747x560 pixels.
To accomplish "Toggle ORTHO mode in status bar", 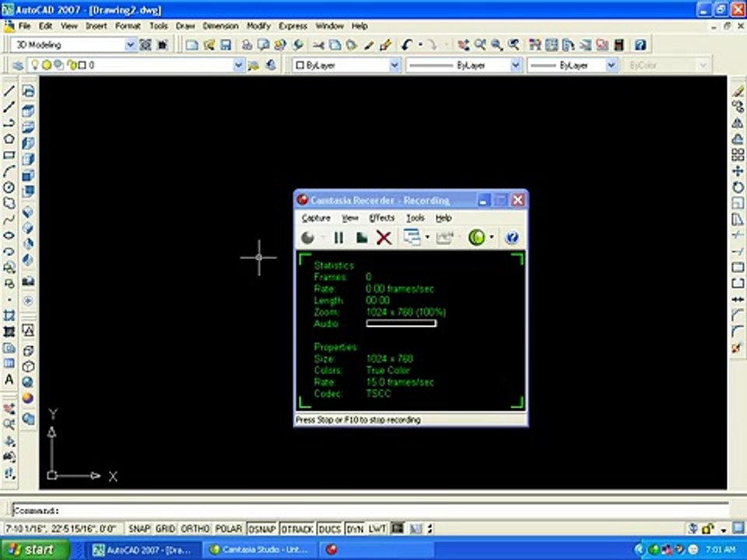I will coord(195,529).
